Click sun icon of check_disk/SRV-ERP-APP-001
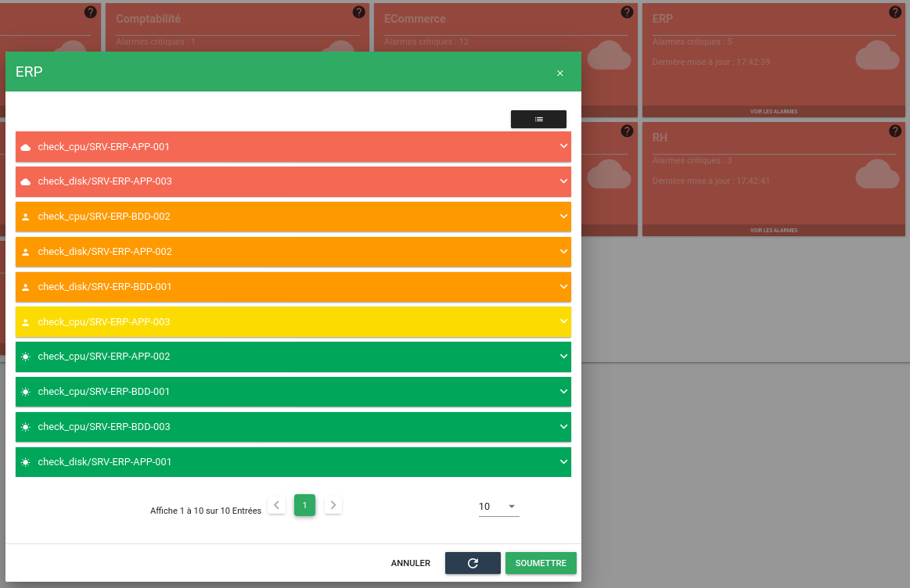Screen dimensions: 910x588 pyautogui.click(x=26, y=462)
